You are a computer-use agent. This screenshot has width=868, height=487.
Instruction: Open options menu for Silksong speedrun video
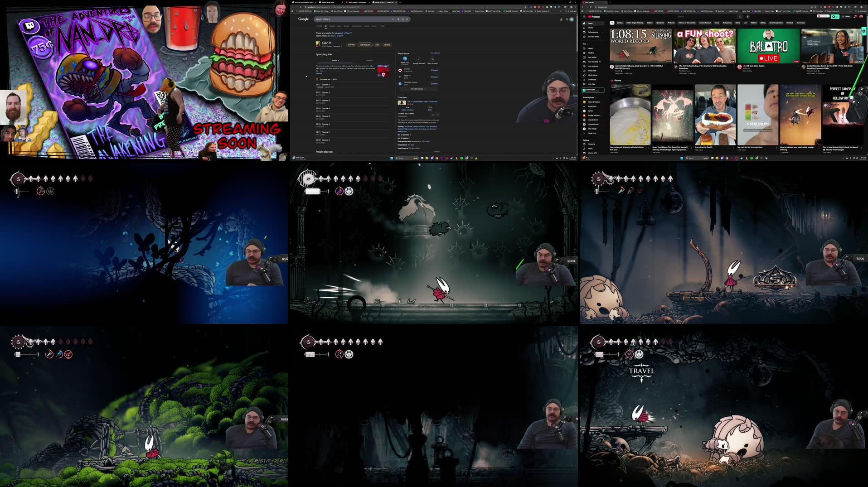pos(671,66)
